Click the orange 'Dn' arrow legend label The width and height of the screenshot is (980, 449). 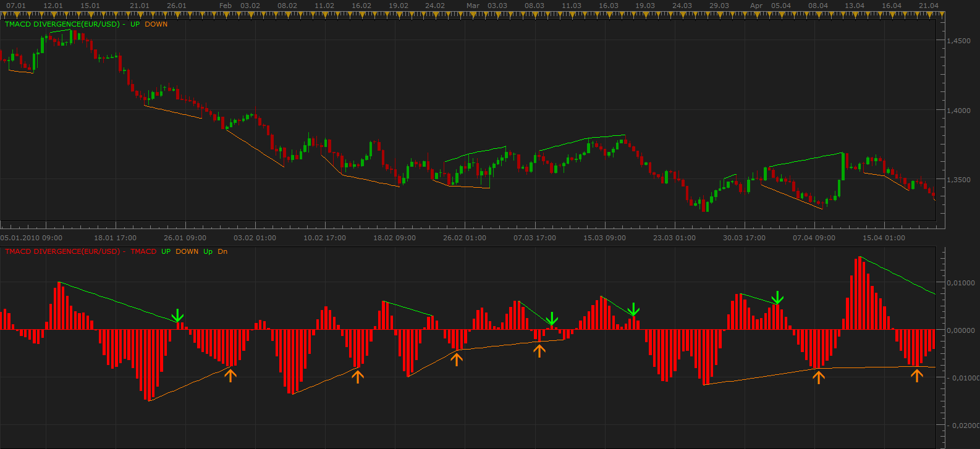click(x=222, y=252)
